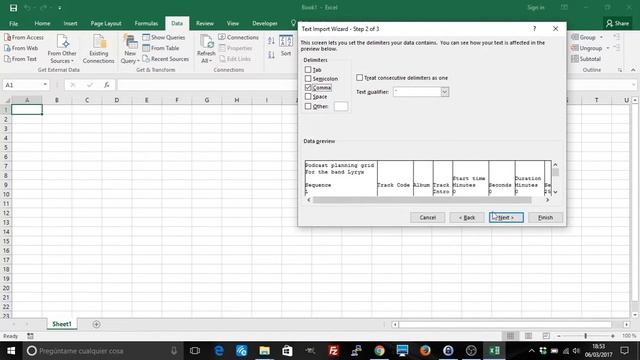Click Sign in at top right
Image resolution: width=640 pixels, height=360 pixels.
tap(536, 7)
